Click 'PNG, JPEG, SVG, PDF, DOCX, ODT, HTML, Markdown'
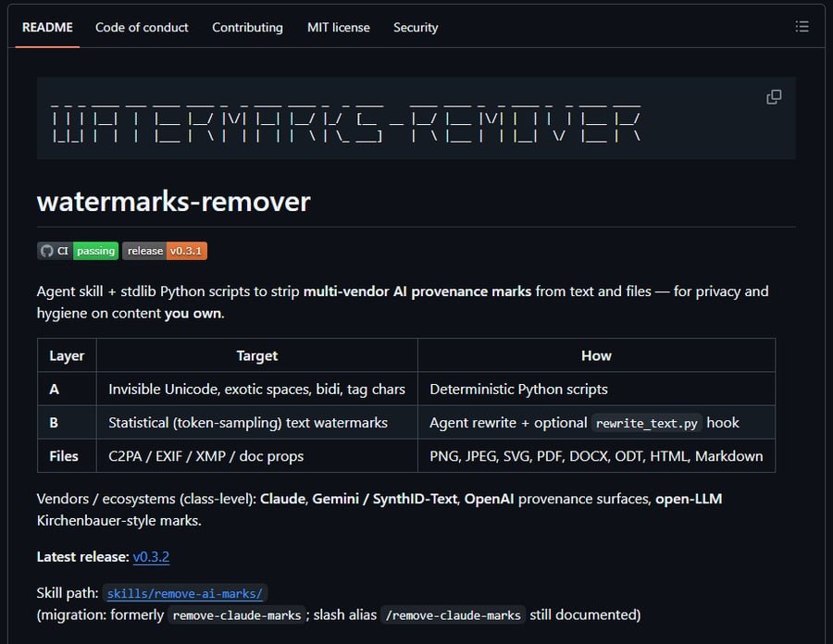Viewport: 833px width, 644px height. pos(596,456)
